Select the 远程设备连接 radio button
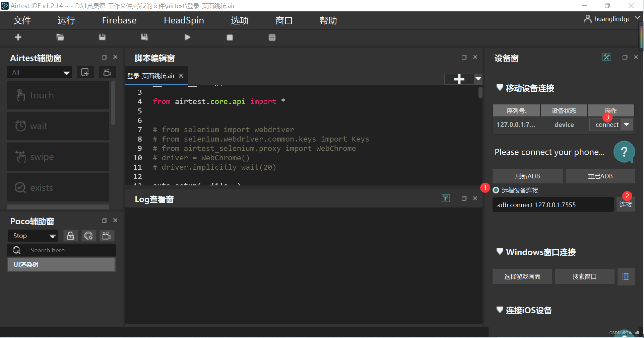This screenshot has width=644, height=338. coord(496,190)
